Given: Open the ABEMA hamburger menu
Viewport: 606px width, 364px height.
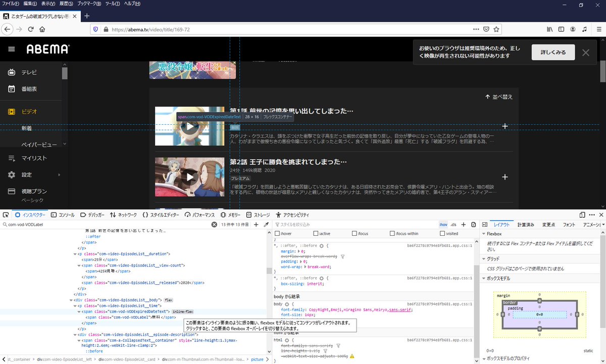Looking at the screenshot, I should click(x=12, y=49).
